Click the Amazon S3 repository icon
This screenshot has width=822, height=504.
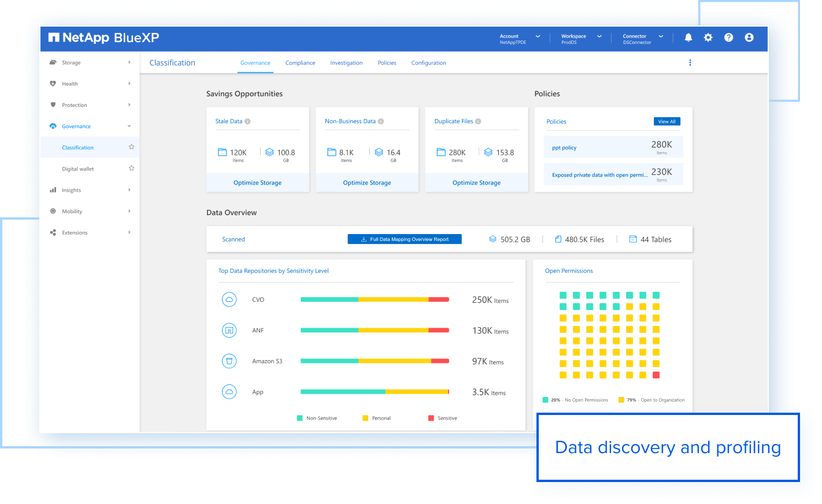(x=229, y=361)
